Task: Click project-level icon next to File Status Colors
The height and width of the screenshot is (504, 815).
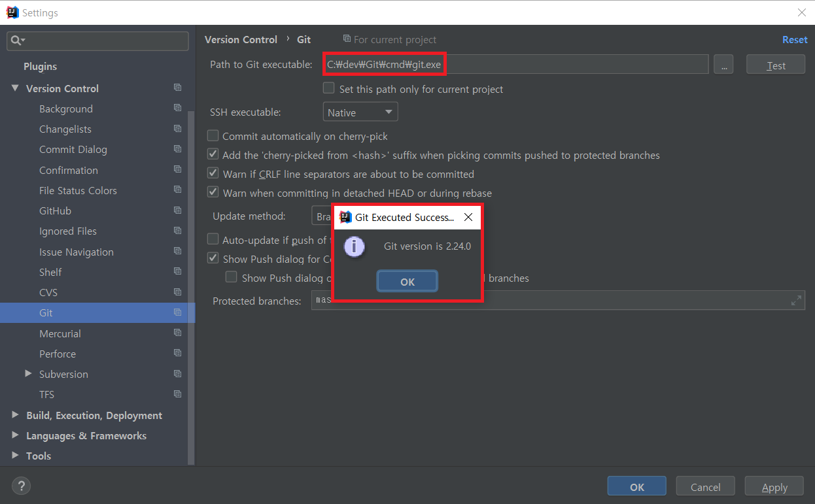Action: click(177, 190)
